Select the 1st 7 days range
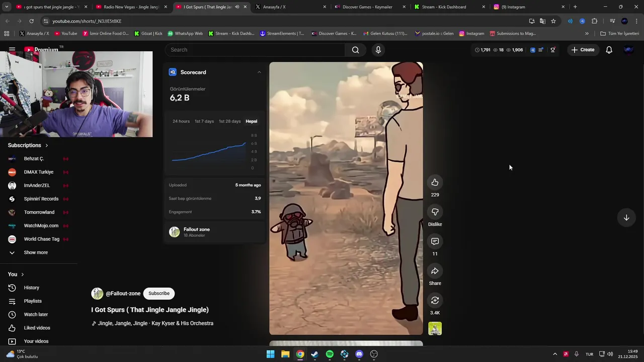 point(204,121)
